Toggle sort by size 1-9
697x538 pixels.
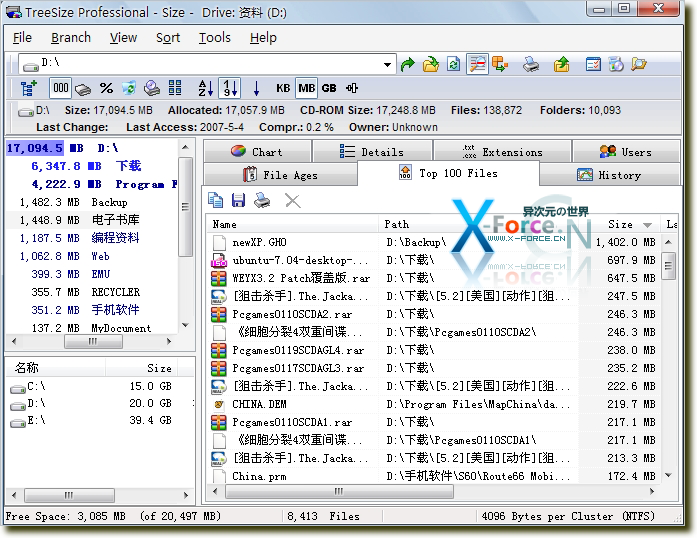[x=230, y=88]
